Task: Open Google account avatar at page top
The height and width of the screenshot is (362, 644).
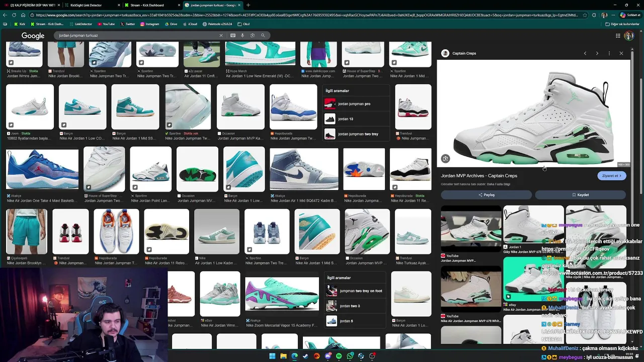Action: 629,36
